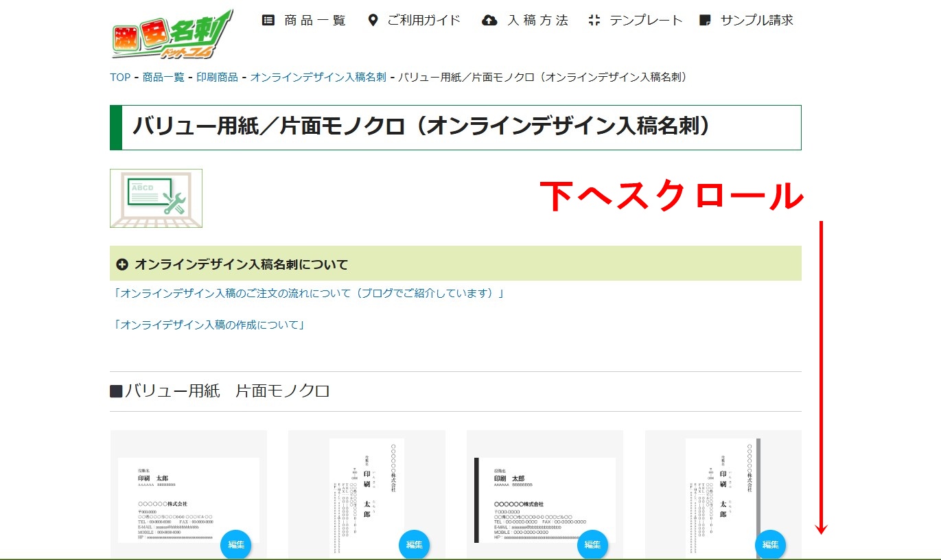The image size is (941, 560).
Task: Go to TOP via the breadcrumb
Action: [120, 77]
